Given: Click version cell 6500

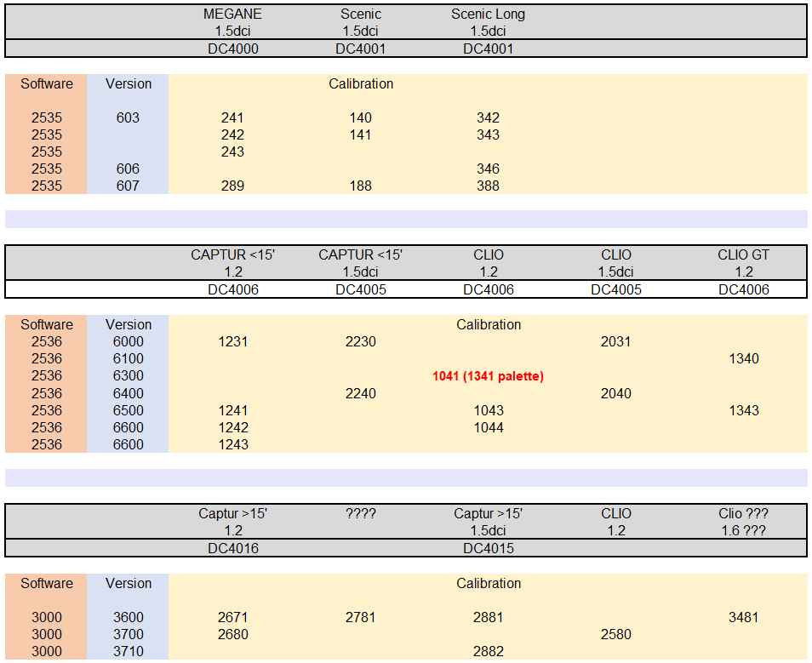Looking at the screenshot, I should pyautogui.click(x=129, y=411).
